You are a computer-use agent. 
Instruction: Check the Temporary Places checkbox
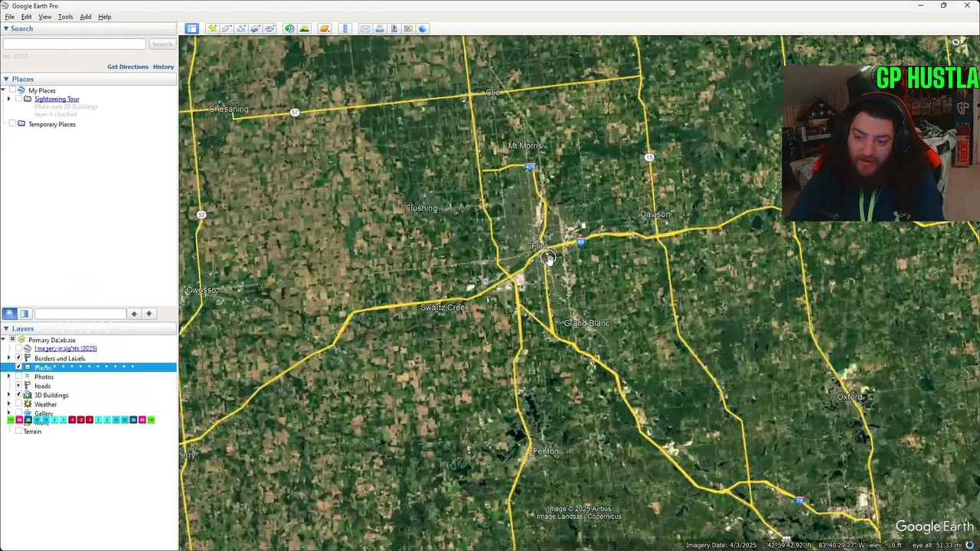click(x=12, y=124)
